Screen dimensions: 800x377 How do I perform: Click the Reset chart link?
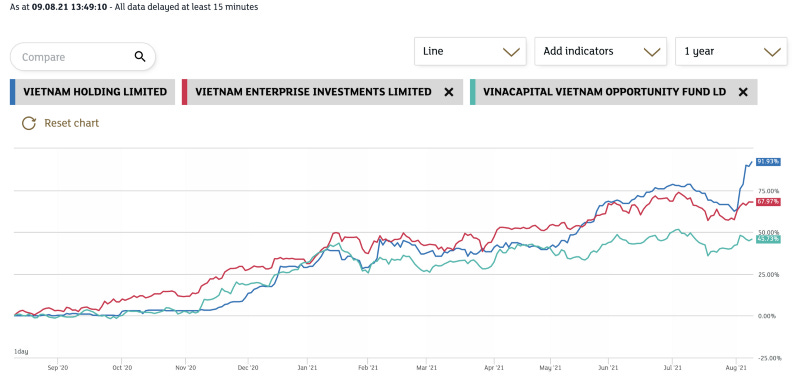coord(71,123)
